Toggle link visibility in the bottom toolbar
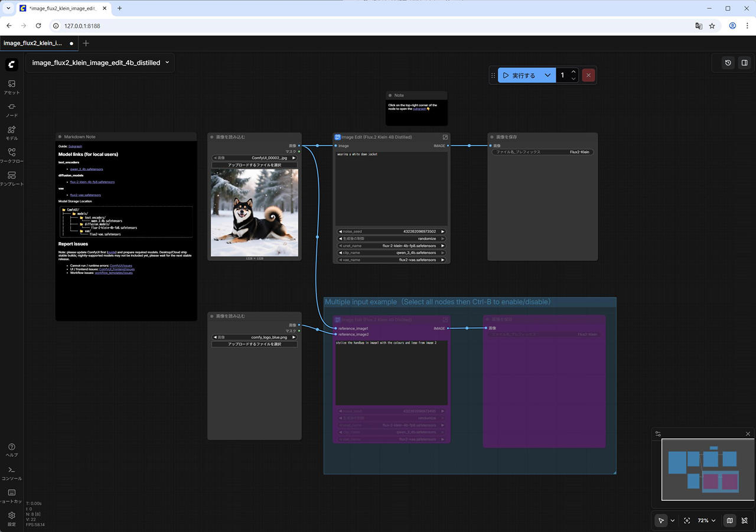 pos(744,521)
